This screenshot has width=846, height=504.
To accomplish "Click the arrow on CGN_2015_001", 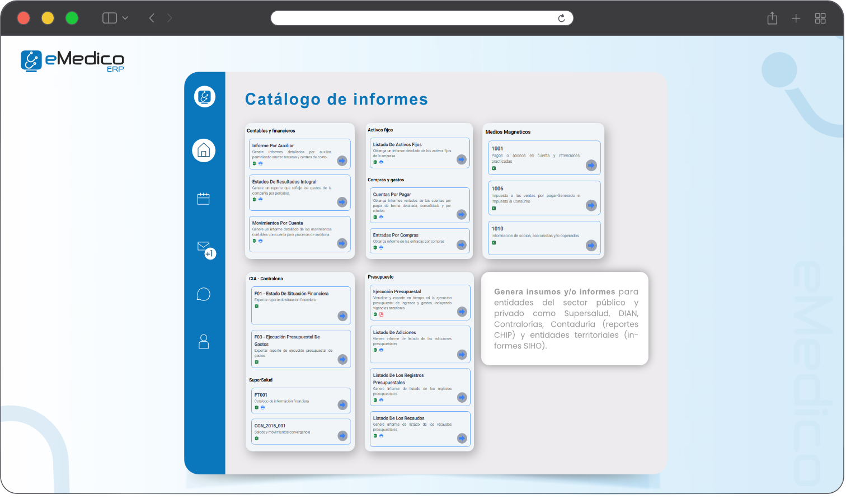I will pyautogui.click(x=343, y=436).
